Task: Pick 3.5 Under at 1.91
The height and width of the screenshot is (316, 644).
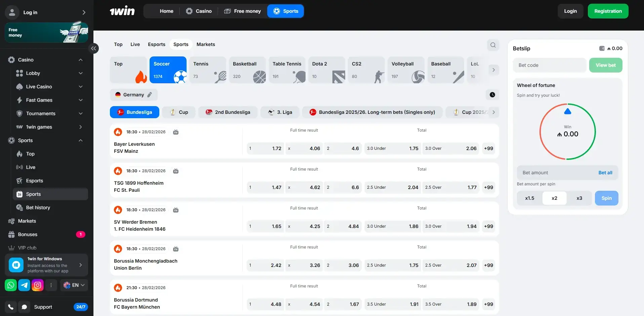Action: (393, 304)
